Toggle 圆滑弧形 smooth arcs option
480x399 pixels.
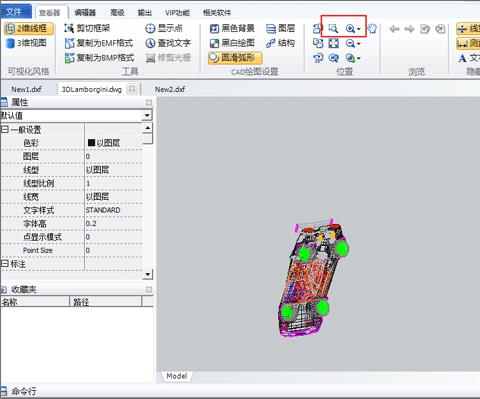(235, 58)
